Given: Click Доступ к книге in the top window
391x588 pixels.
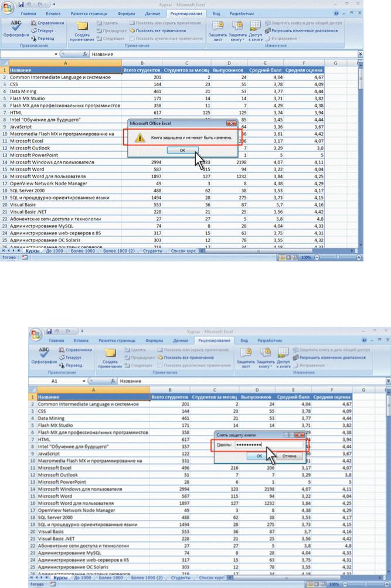Looking at the screenshot, I should click(256, 30).
